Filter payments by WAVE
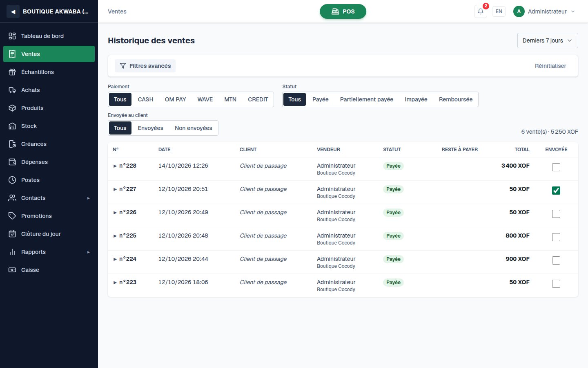Viewport: 588px width, 368px height. pyautogui.click(x=205, y=99)
